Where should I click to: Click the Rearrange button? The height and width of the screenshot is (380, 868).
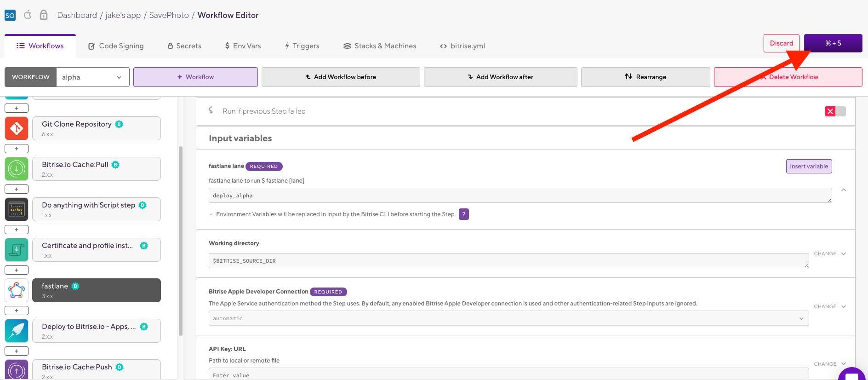point(645,77)
